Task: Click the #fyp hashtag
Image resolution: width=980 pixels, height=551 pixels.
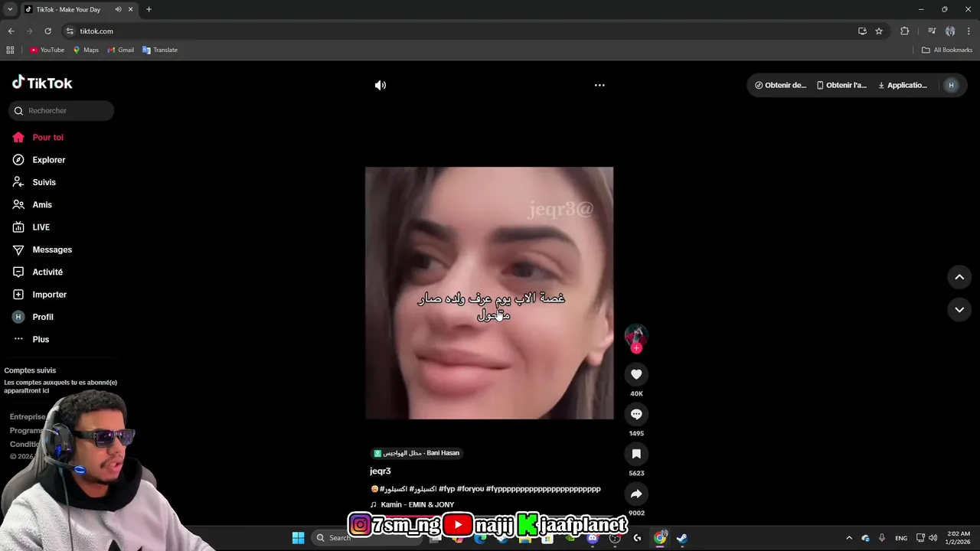Action: click(x=446, y=489)
